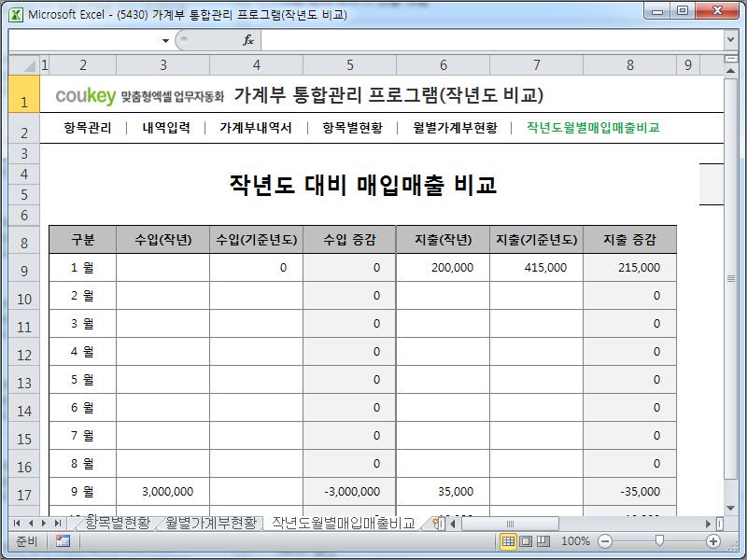Go to first sheet navigation arrow
The width and height of the screenshot is (747, 560).
17,524
